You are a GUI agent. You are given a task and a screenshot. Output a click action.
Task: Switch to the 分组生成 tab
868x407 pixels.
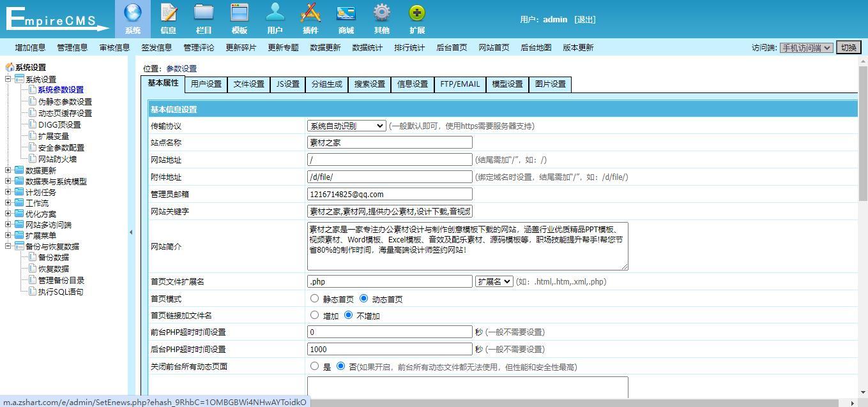click(326, 84)
